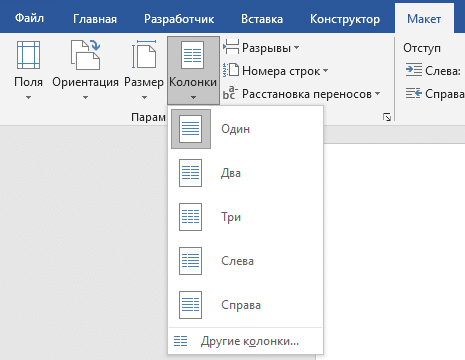
Task: Click the Поля button label
Action: [x=28, y=82]
